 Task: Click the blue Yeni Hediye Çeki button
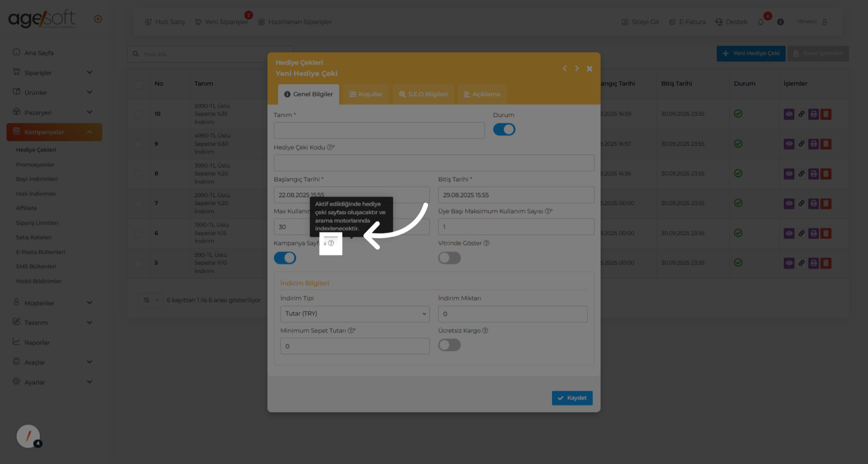(x=751, y=53)
